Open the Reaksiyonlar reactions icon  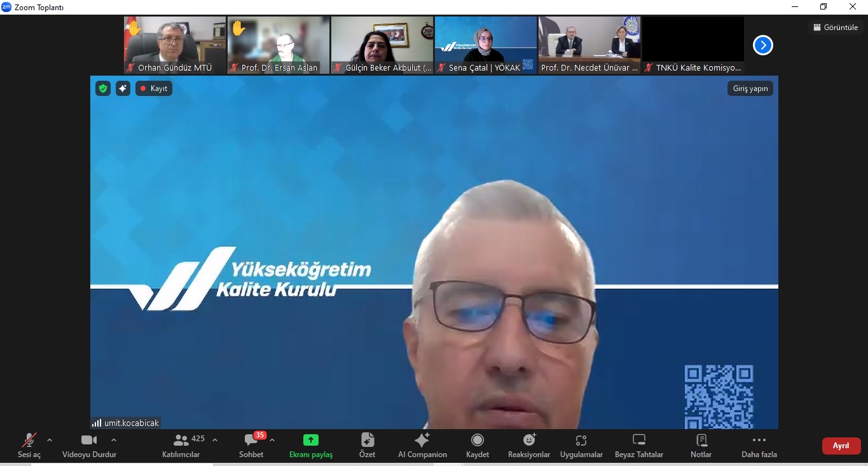[x=528, y=441]
